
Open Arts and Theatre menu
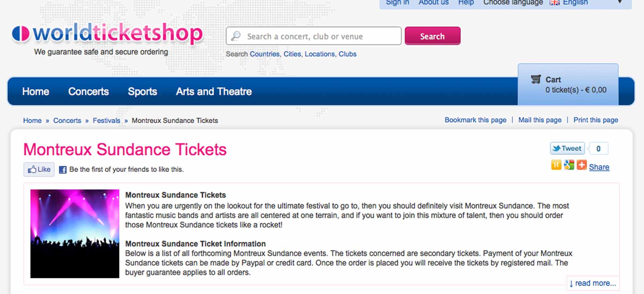214,91
